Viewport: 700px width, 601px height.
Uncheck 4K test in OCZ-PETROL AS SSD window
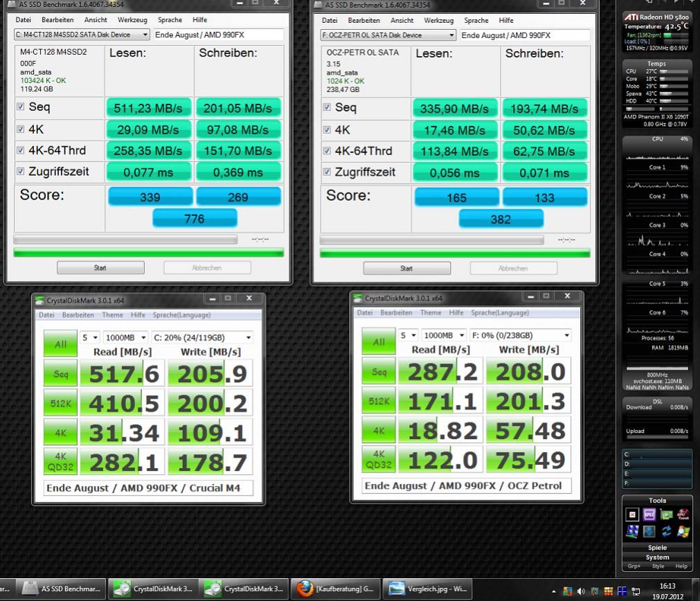tap(327, 129)
